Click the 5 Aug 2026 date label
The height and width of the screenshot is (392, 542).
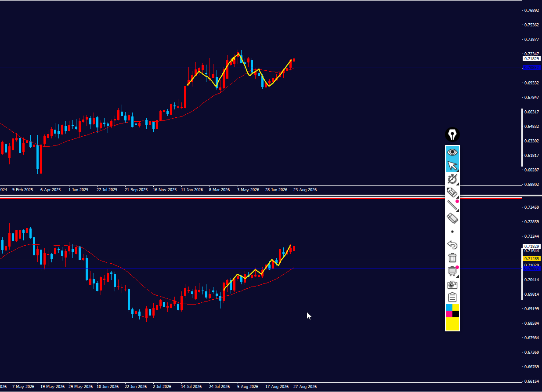248,387
